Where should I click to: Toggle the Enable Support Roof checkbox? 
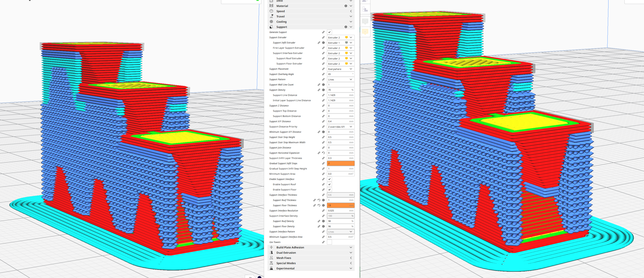329,184
